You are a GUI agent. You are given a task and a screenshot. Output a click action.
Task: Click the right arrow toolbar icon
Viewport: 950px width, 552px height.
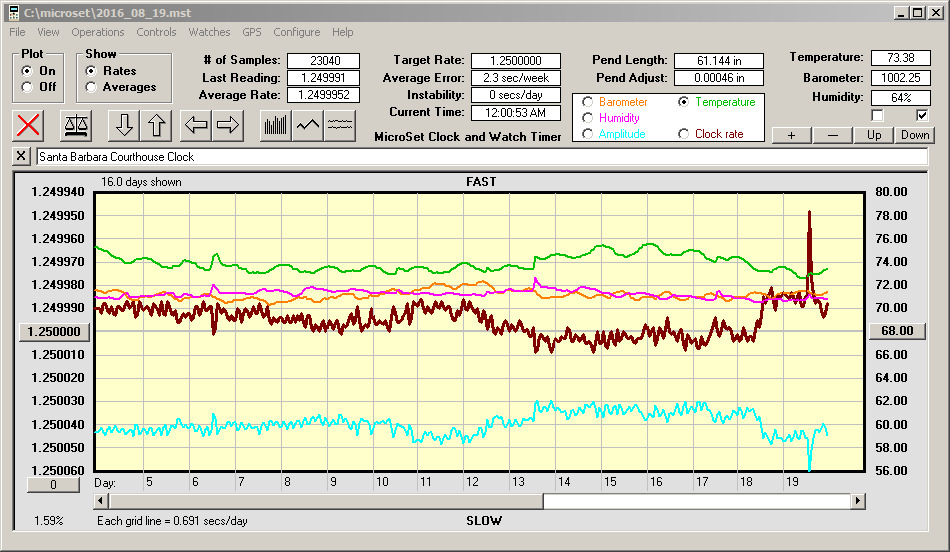coord(228,125)
